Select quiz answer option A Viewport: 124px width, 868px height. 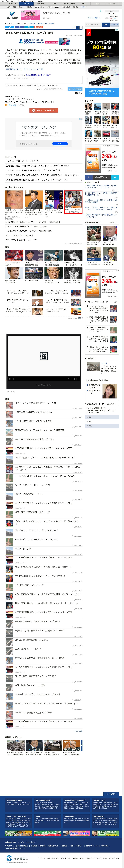[x=102, y=417]
